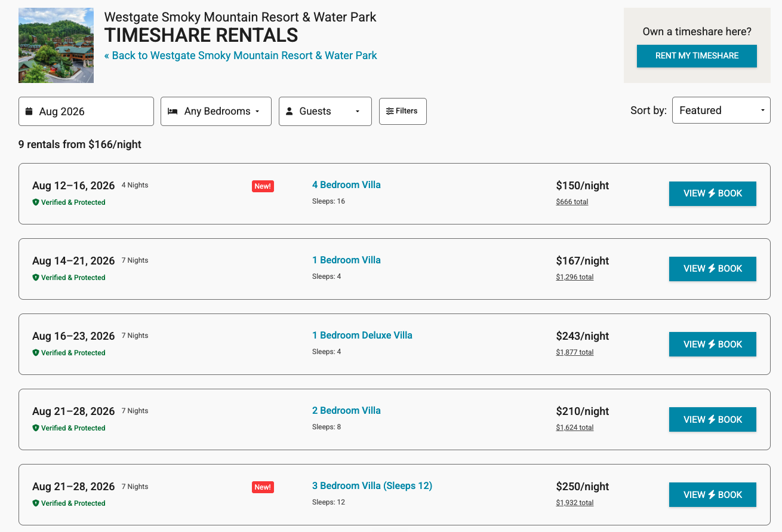The image size is (782, 532).
Task: Click the $1,624 total price link
Action: coord(575,428)
